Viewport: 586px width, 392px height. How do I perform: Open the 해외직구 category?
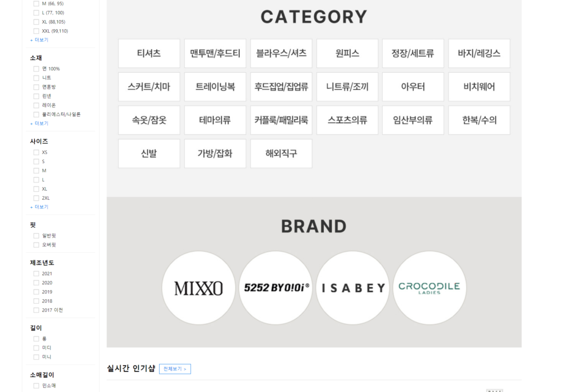(x=281, y=153)
